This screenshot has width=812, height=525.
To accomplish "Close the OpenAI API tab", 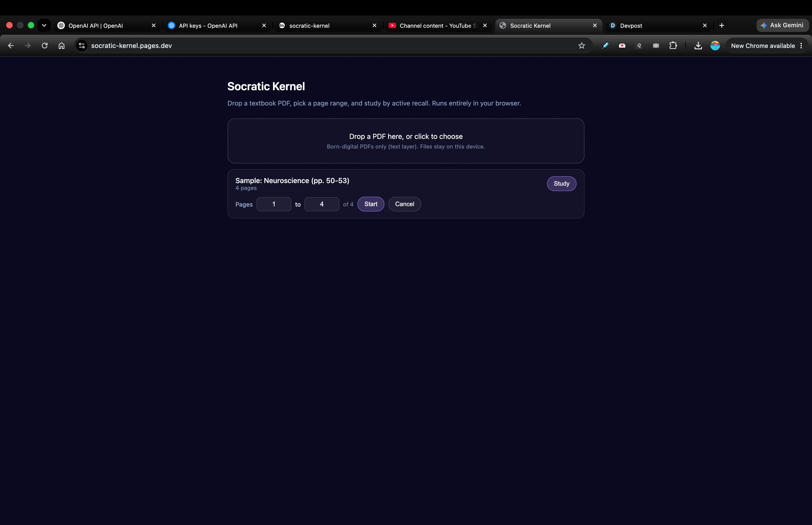I will (154, 26).
